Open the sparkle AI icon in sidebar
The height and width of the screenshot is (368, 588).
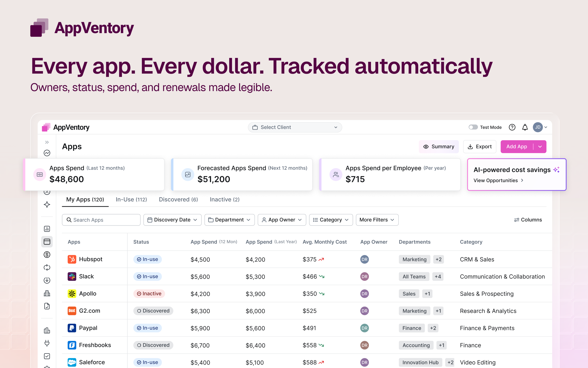click(x=47, y=204)
